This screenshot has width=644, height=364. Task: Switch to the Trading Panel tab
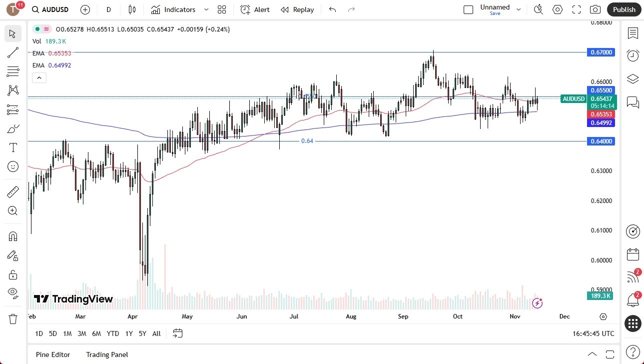(107, 354)
